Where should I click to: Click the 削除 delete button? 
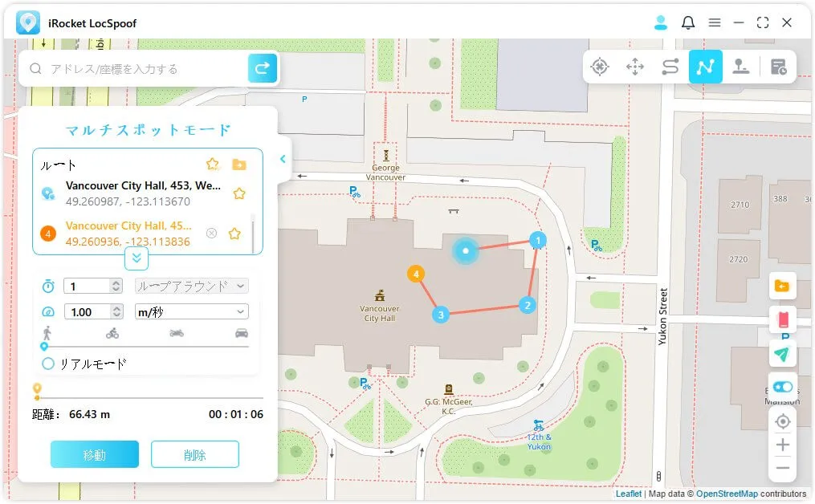pyautogui.click(x=195, y=454)
